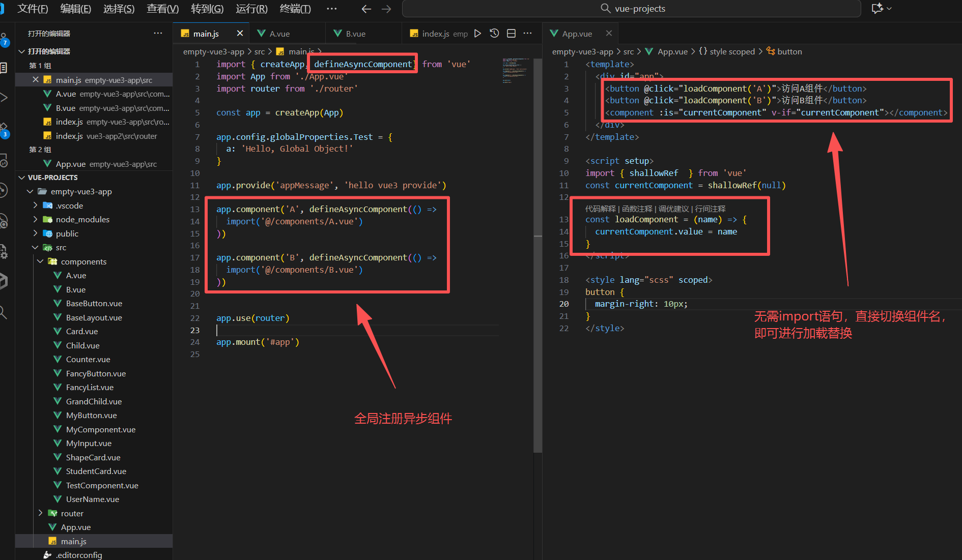Click 行间注释 code lens link

(x=711, y=209)
